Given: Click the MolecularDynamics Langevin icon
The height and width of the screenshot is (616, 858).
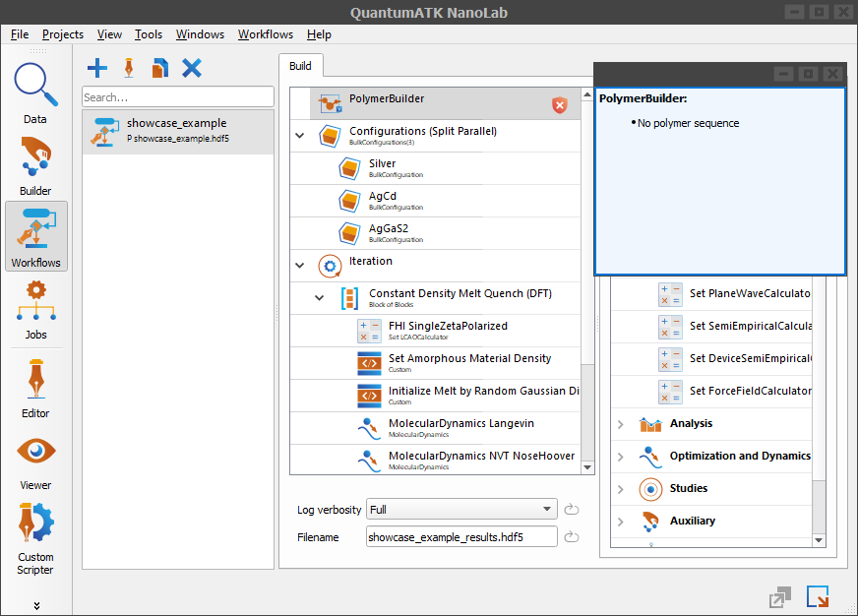Looking at the screenshot, I should (369, 428).
